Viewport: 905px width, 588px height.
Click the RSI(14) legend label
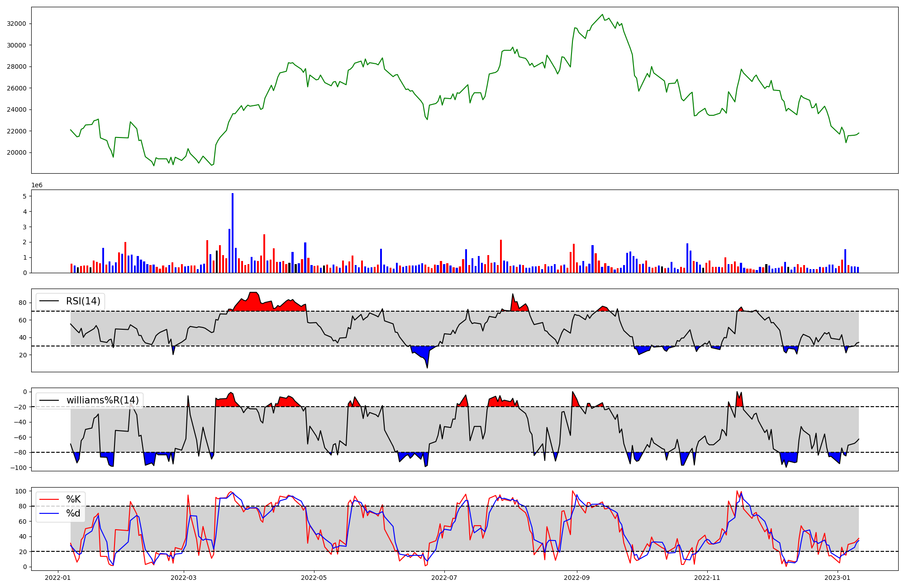pyautogui.click(x=83, y=301)
